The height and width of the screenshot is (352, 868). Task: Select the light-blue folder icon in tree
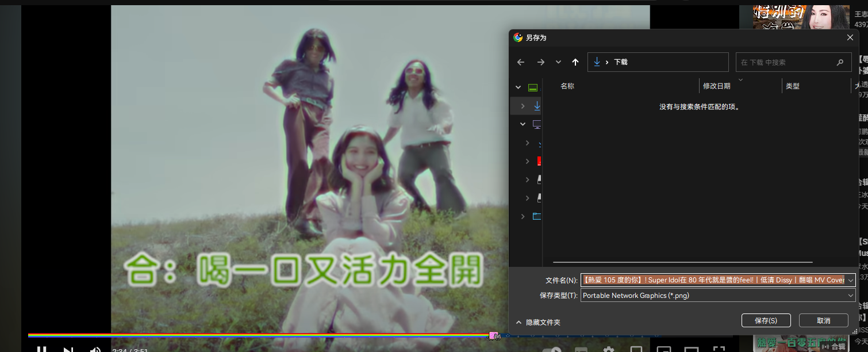[537, 216]
